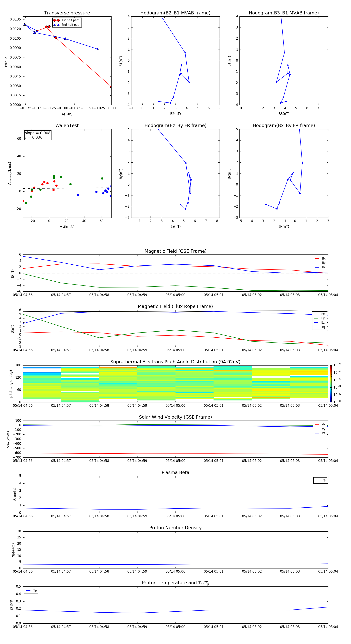Viewport: 351px width, 644px height.
Task: Click the By legend entry in GSE plot
Action: tap(320, 263)
